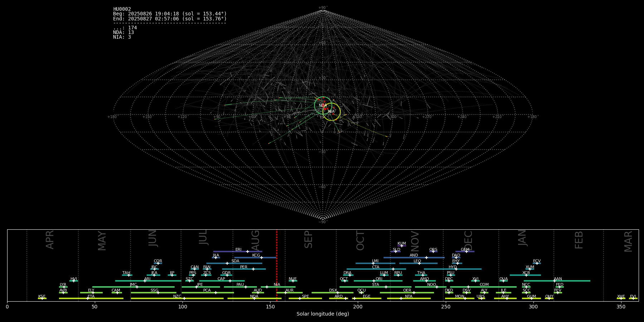Click the PAU shower activity bar
Image resolution: width=644 pixels, height=322 pixels.
(240, 287)
